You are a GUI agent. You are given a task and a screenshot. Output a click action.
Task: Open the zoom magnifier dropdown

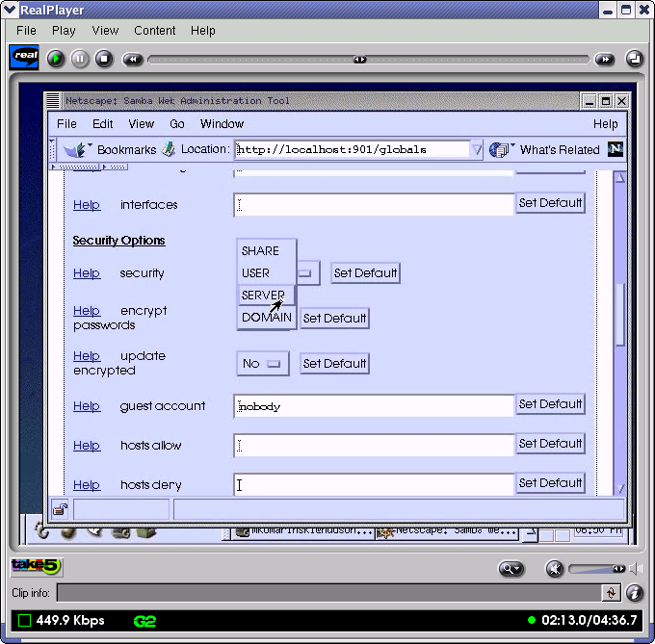511,569
